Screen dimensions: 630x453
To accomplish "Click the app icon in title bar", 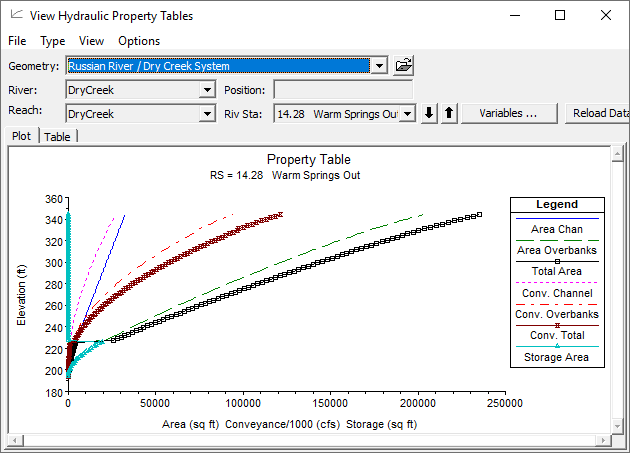I will (x=15, y=16).
